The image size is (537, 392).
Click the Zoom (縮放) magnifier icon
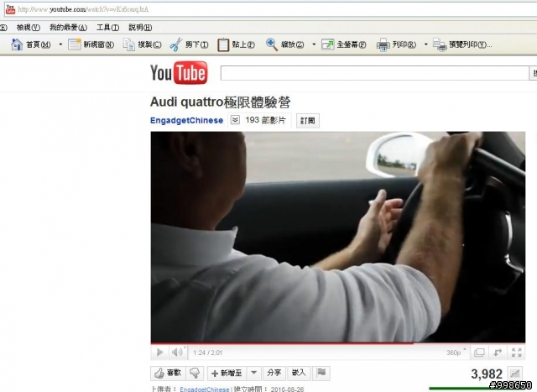[x=272, y=44]
